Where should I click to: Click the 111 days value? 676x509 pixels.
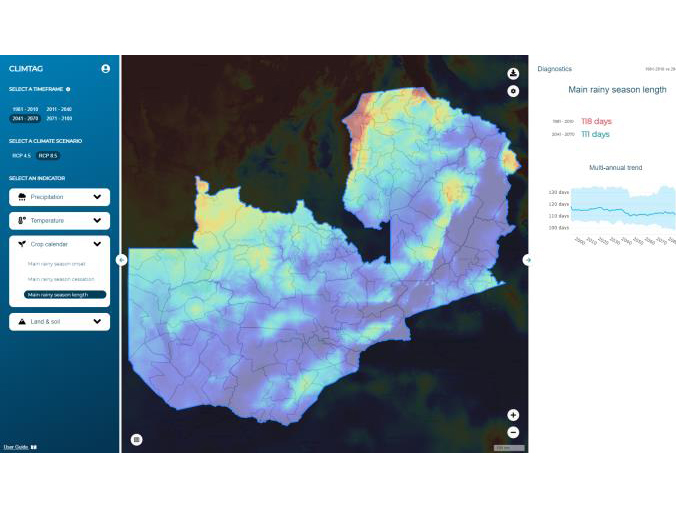(x=595, y=134)
